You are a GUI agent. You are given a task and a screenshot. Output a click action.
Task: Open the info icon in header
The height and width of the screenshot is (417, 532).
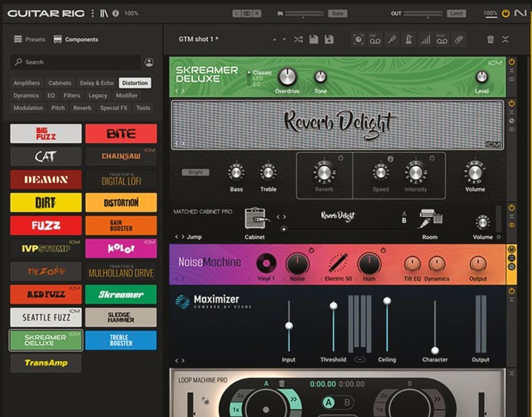tap(115, 13)
